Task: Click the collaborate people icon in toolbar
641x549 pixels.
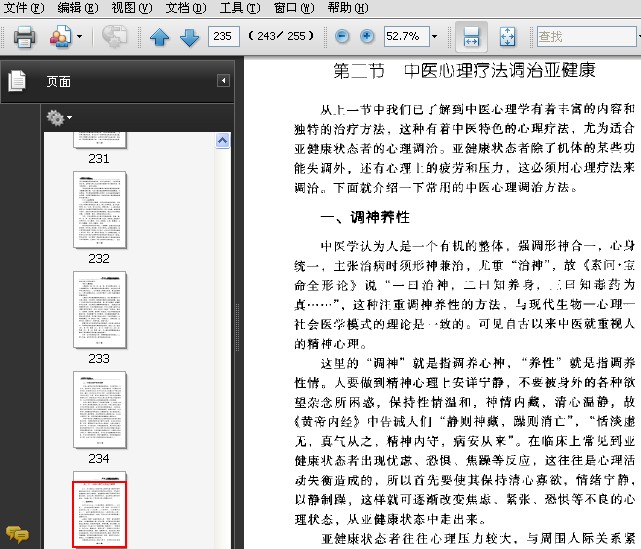Action: click(59, 38)
